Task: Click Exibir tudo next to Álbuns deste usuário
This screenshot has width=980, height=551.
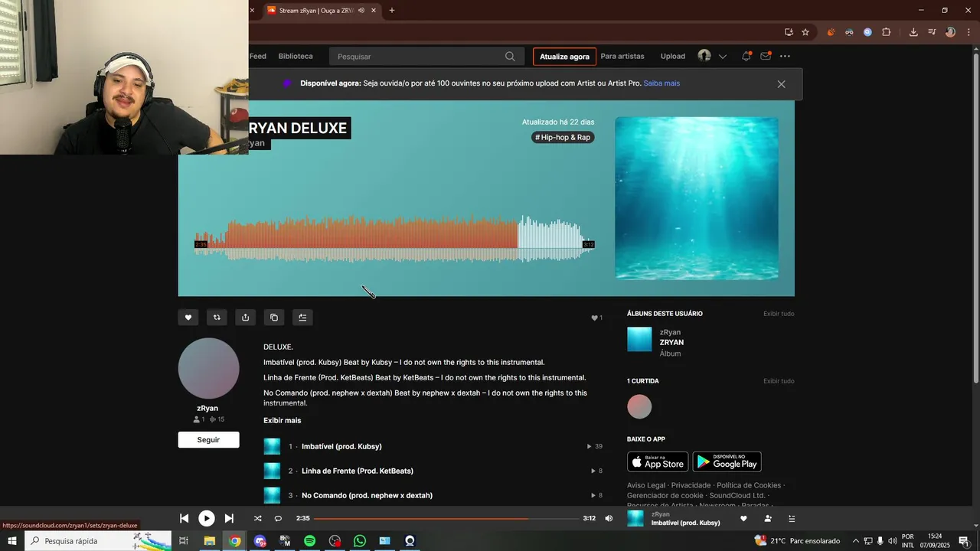Action: tap(779, 314)
